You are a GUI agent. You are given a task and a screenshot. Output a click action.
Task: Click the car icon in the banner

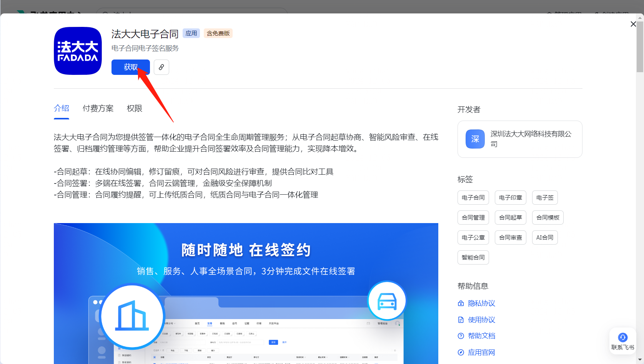click(387, 301)
